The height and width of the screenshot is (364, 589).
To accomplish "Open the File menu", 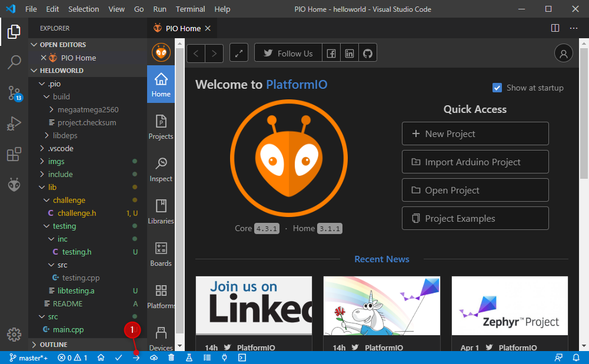I will [31, 9].
